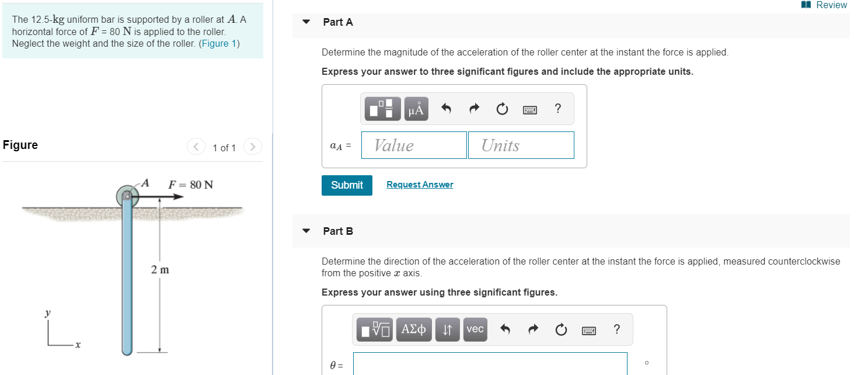Click the next figure arrow
Viewport: 868px width, 375px height.
click(252, 147)
